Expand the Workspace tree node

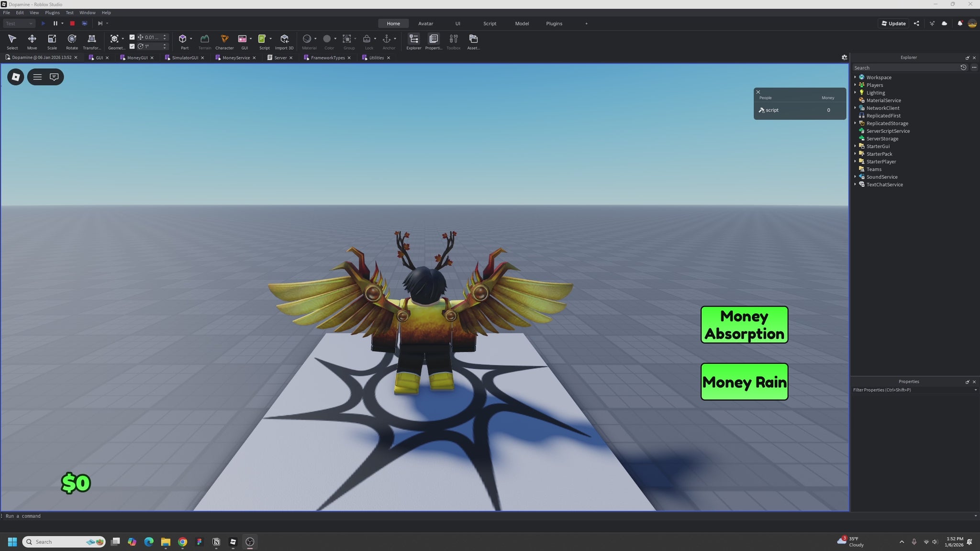click(x=855, y=77)
